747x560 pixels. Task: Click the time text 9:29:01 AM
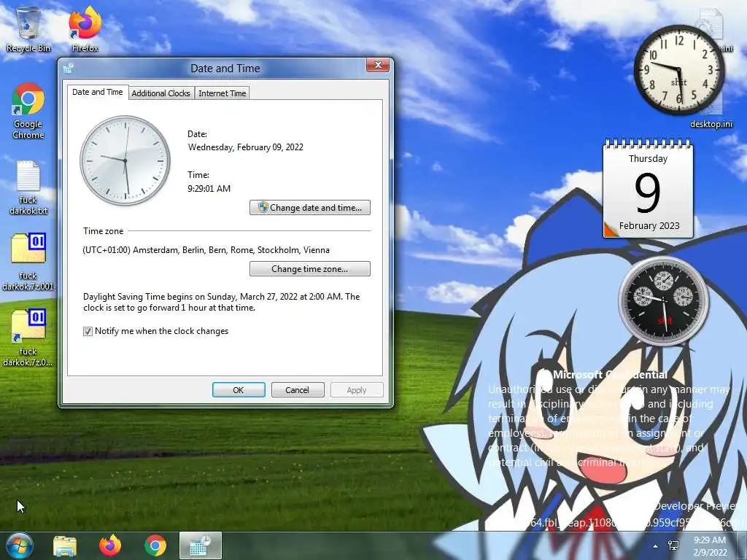(209, 189)
